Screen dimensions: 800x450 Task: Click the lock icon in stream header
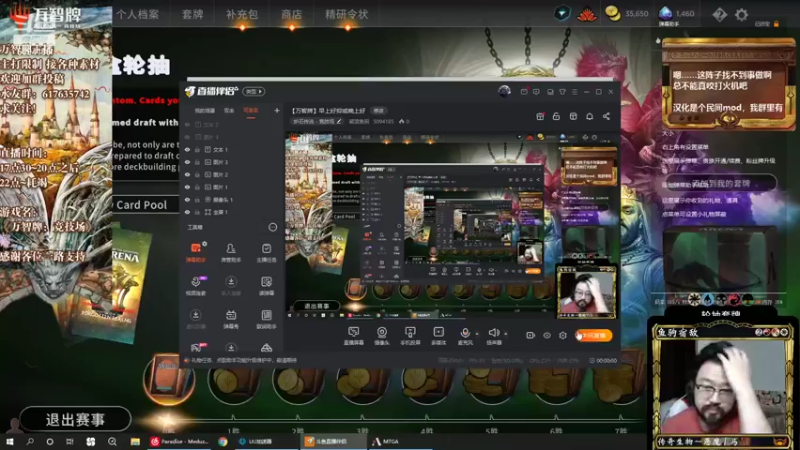(x=556, y=116)
